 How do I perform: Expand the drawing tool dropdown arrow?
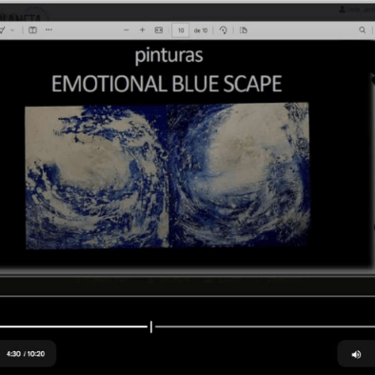[13, 30]
